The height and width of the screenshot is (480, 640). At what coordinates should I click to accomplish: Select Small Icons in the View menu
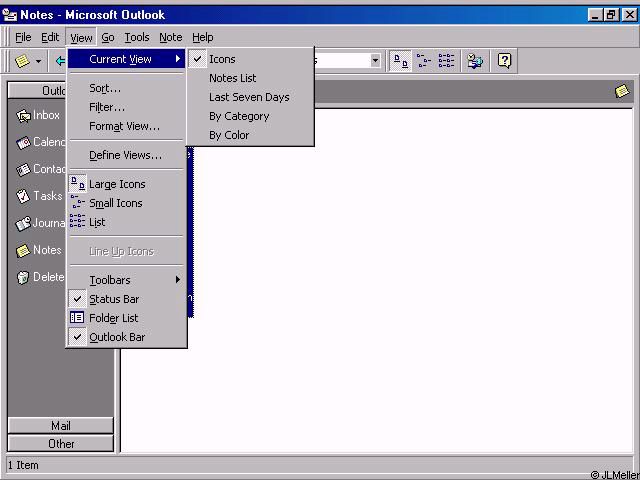126,203
